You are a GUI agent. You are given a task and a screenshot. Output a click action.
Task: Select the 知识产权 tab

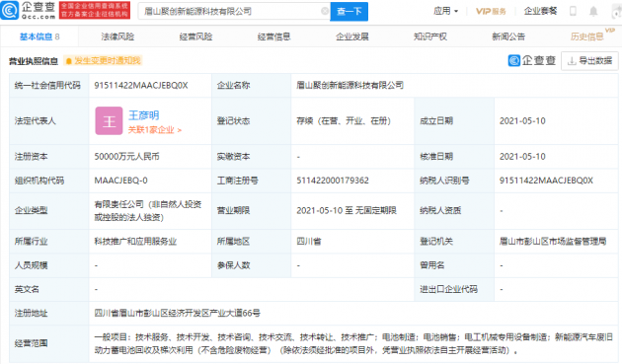click(x=430, y=36)
